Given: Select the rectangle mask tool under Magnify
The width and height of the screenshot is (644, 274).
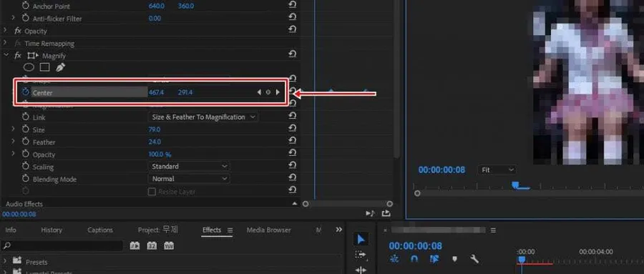Looking at the screenshot, I should click(44, 67).
